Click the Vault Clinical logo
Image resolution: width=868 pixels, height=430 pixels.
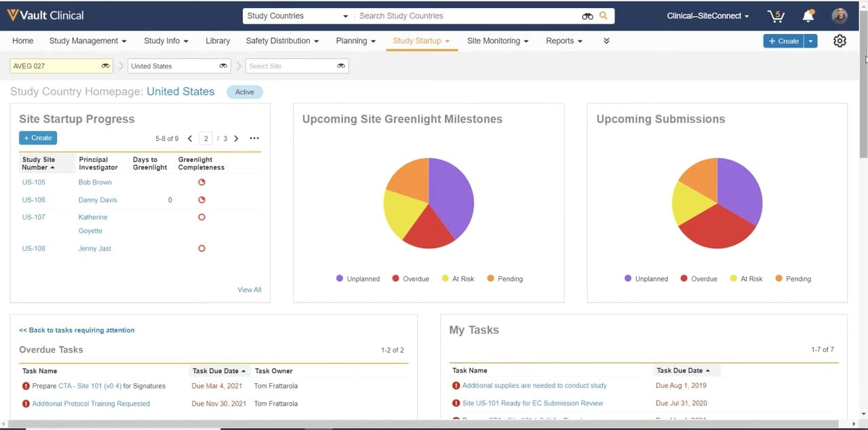click(45, 15)
